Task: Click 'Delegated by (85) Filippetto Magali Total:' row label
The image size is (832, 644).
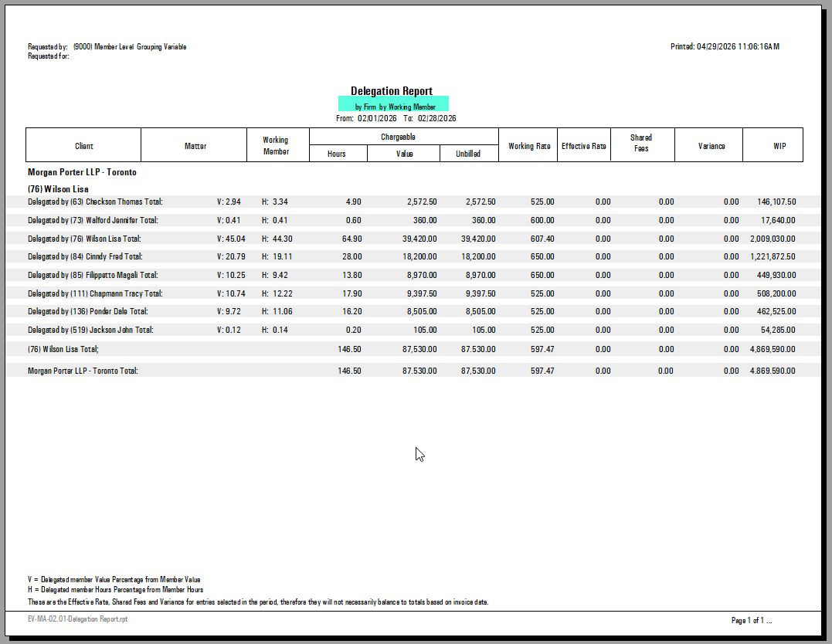Action: [93, 276]
